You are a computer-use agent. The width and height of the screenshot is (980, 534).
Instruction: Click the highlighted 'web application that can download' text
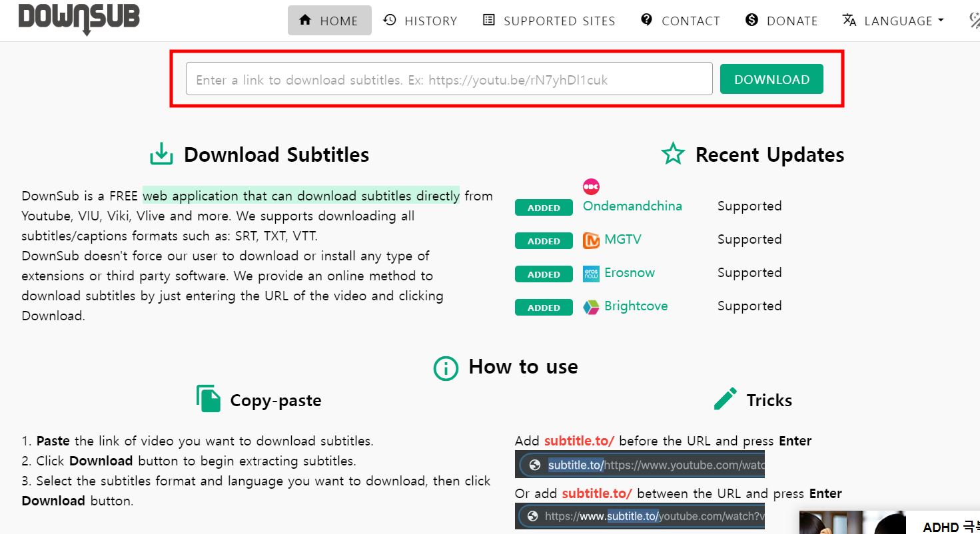301,196
